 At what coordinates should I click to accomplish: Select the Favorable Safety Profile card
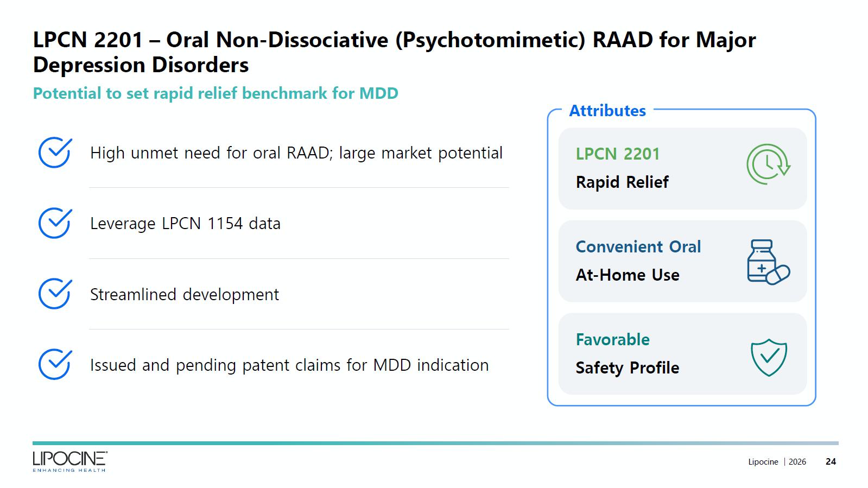pos(682,353)
